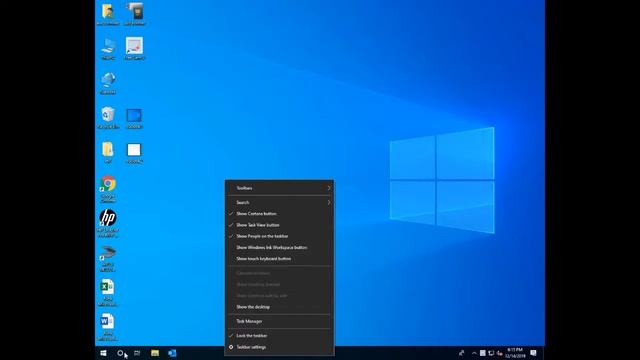Uncheck Show People on the taskbar
640x360 pixels.
pos(279,236)
